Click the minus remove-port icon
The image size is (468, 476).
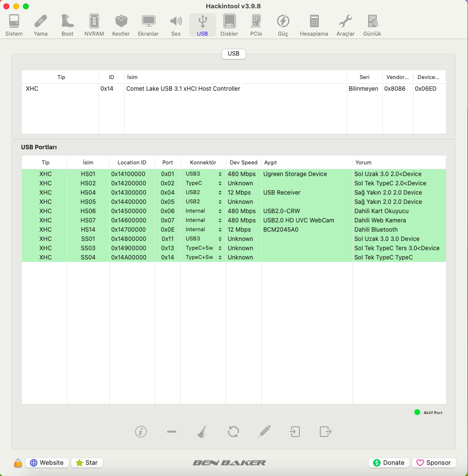(171, 432)
